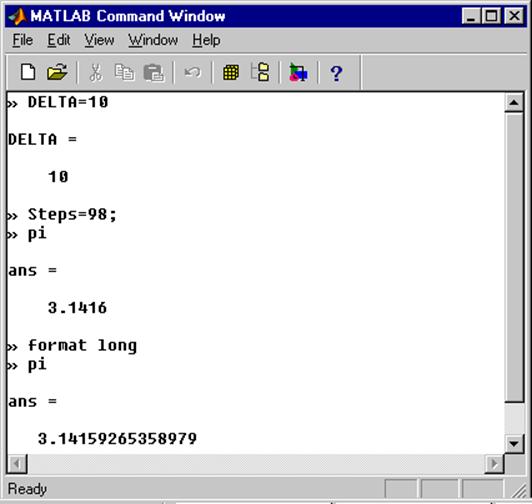
Task: Open the Help menu
Action: [x=206, y=41]
